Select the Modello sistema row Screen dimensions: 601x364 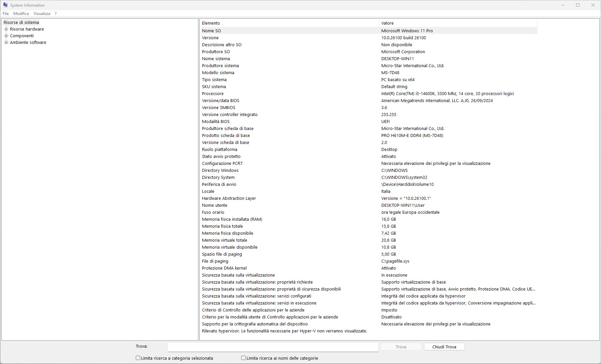click(x=369, y=72)
